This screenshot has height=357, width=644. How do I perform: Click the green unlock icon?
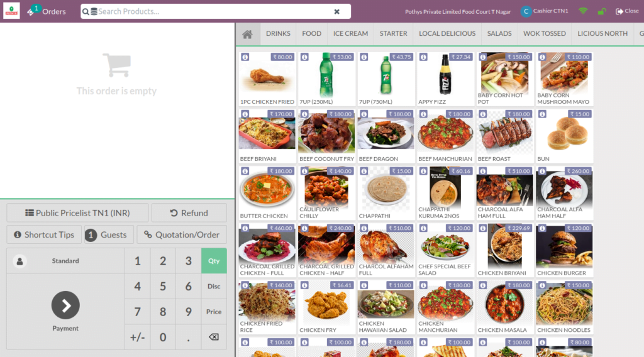602,11
